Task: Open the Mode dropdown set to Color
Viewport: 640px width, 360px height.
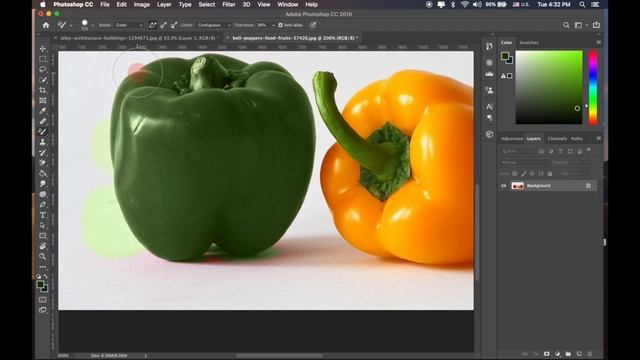Action: [129, 25]
